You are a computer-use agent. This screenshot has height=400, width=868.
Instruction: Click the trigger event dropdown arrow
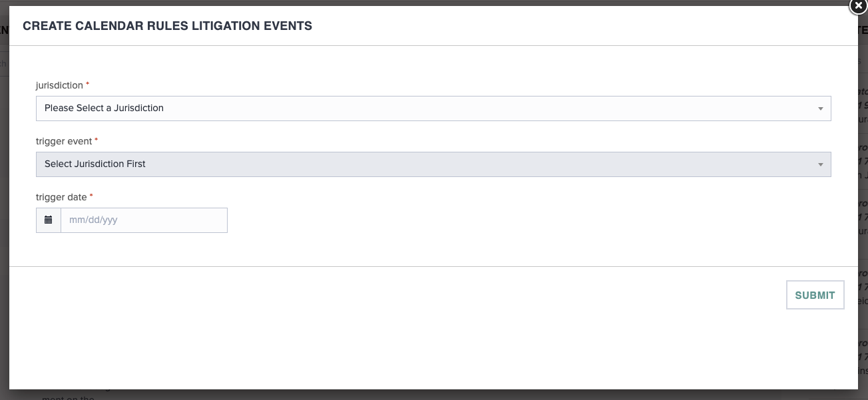[x=820, y=164]
